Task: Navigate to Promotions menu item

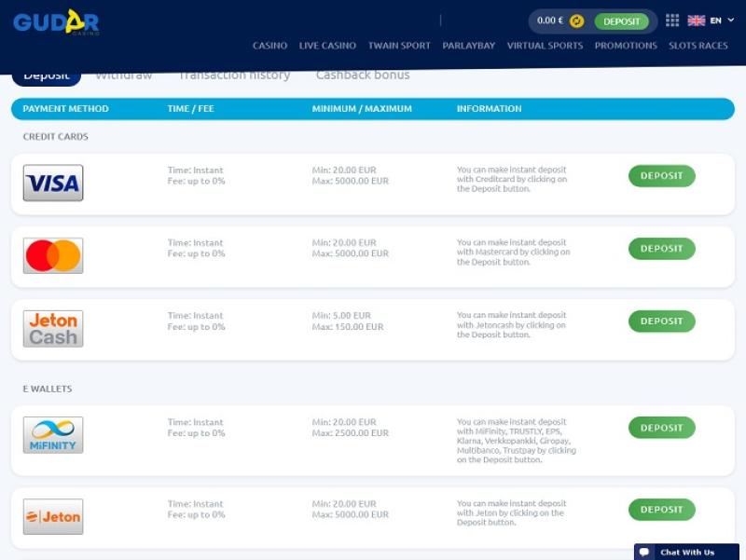Action: click(626, 46)
